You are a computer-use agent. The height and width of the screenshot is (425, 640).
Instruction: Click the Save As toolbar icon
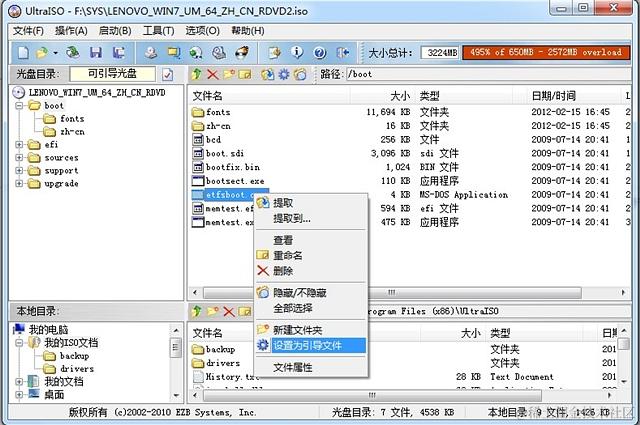119,53
